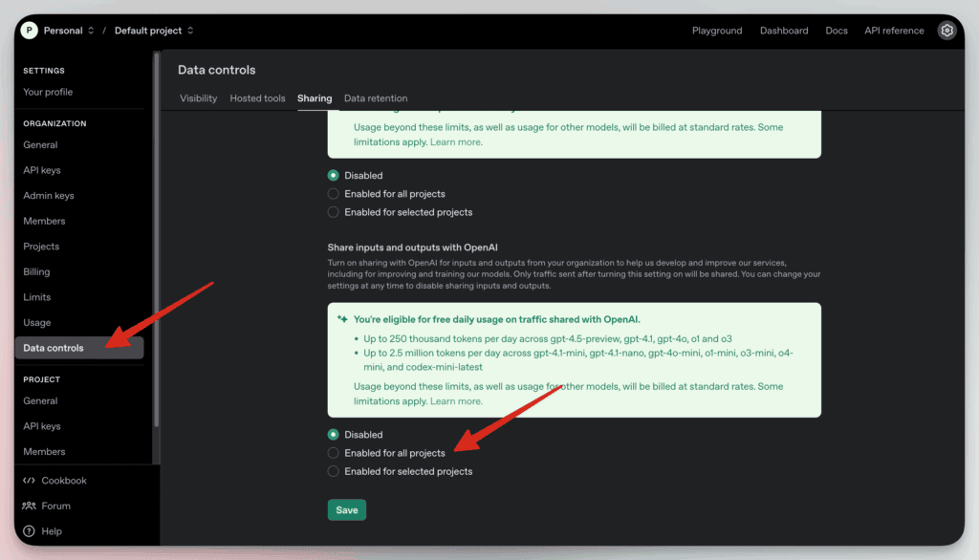The width and height of the screenshot is (979, 560).
Task: Open Project General settings
Action: pyautogui.click(x=40, y=400)
